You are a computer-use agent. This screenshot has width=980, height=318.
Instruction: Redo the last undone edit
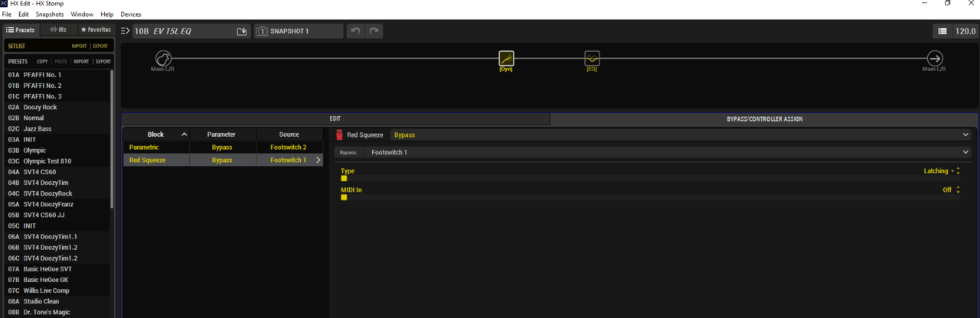click(374, 31)
